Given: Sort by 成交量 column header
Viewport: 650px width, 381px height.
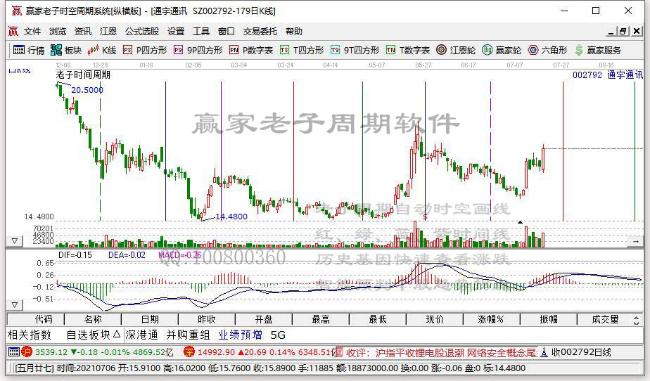Looking at the screenshot, I should (605, 319).
